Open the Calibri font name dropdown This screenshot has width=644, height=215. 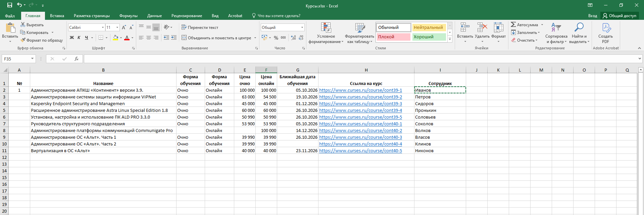[x=103, y=28]
